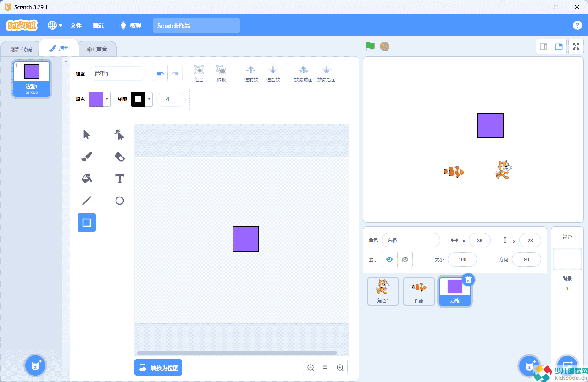The image size is (588, 382).
Task: Select the Eraser tool
Action: point(119,157)
